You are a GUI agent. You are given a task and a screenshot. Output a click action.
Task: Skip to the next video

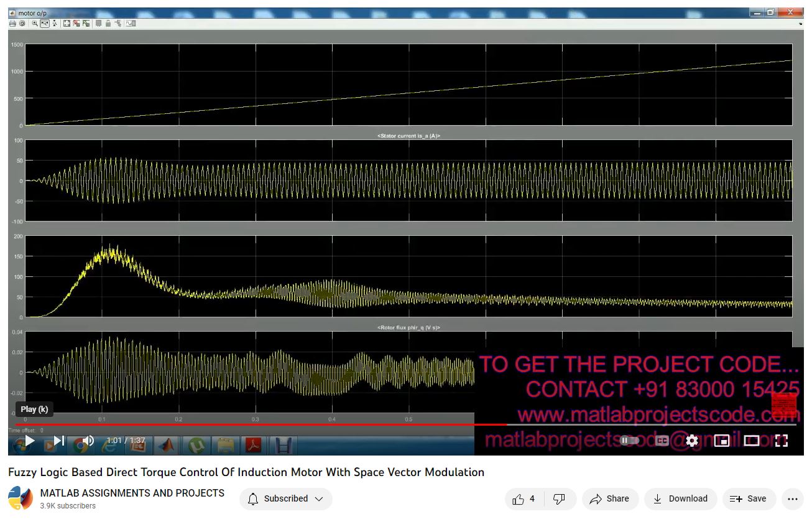59,441
